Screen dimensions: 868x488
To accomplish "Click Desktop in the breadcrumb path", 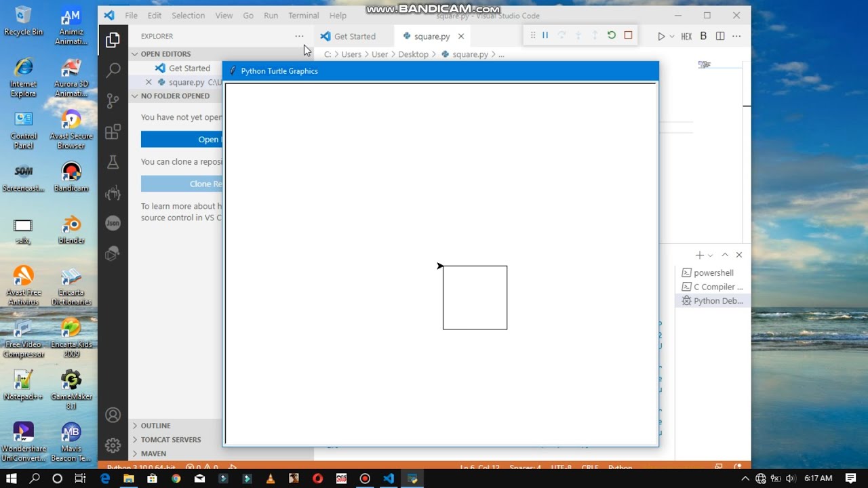I will [x=413, y=54].
